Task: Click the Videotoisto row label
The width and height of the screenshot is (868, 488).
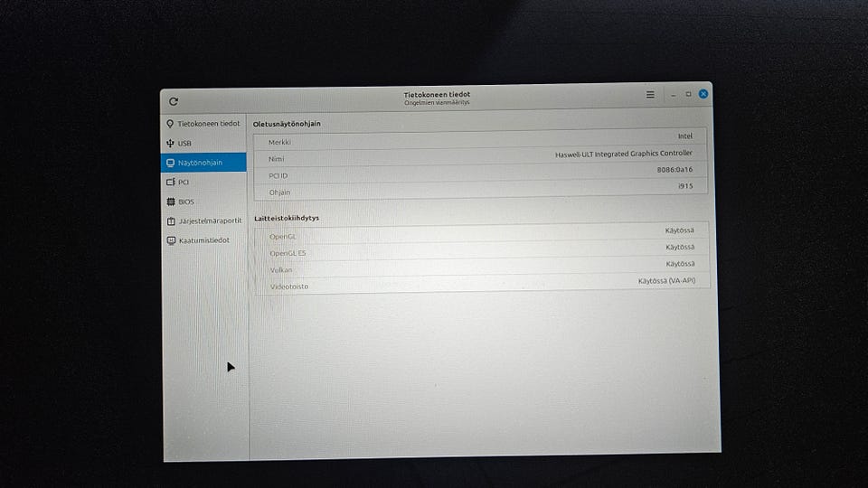Action: tap(289, 286)
